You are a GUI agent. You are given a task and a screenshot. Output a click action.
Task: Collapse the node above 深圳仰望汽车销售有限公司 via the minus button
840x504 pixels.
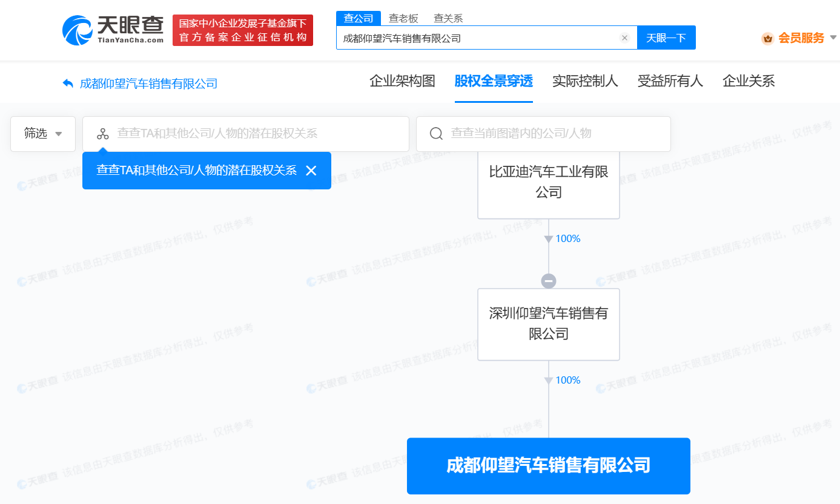coord(549,281)
